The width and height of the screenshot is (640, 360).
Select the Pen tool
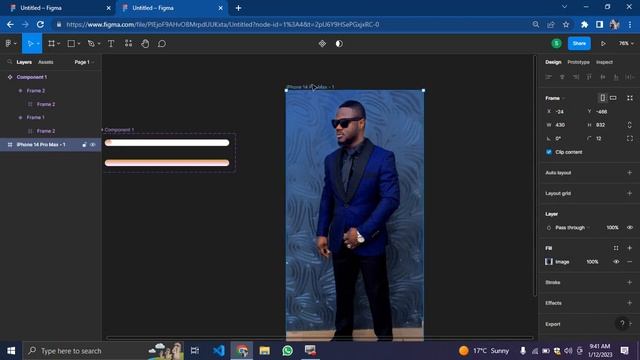point(91,43)
